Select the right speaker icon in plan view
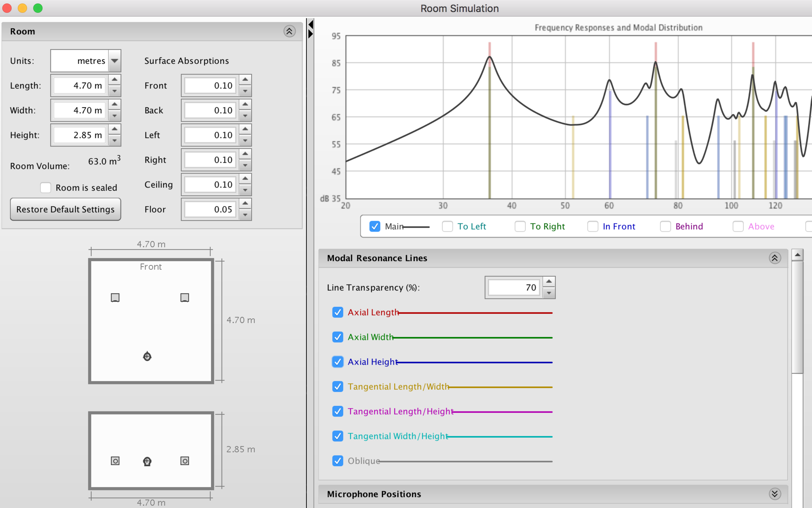Viewport: 812px width, 508px height. tap(184, 298)
